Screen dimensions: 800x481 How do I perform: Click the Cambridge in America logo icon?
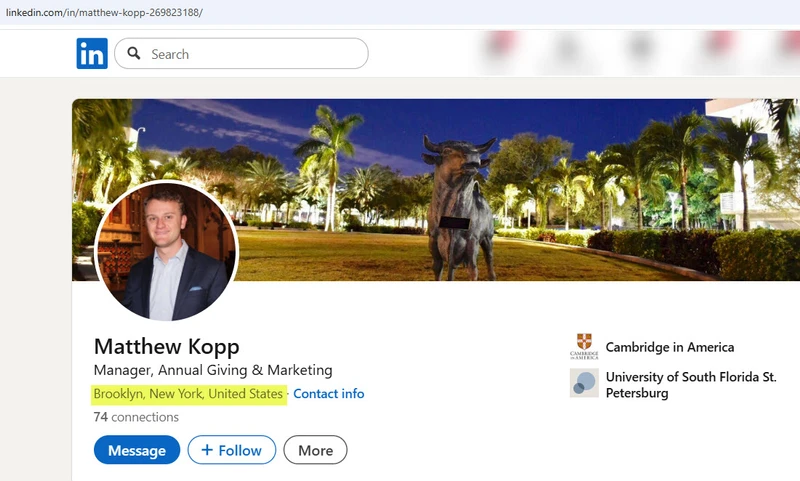click(584, 347)
